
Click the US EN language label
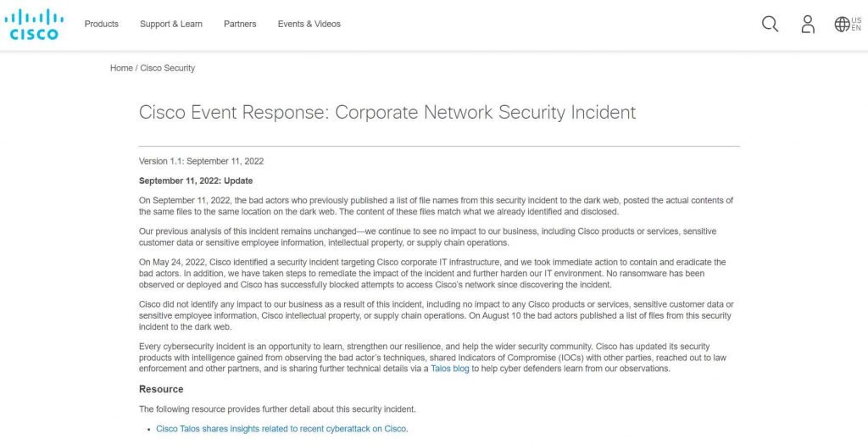coord(856,25)
